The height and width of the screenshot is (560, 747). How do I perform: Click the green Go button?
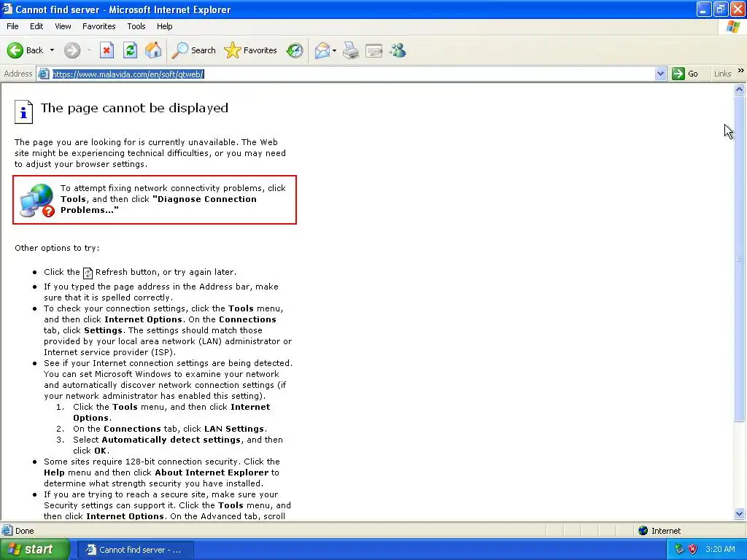pos(685,74)
